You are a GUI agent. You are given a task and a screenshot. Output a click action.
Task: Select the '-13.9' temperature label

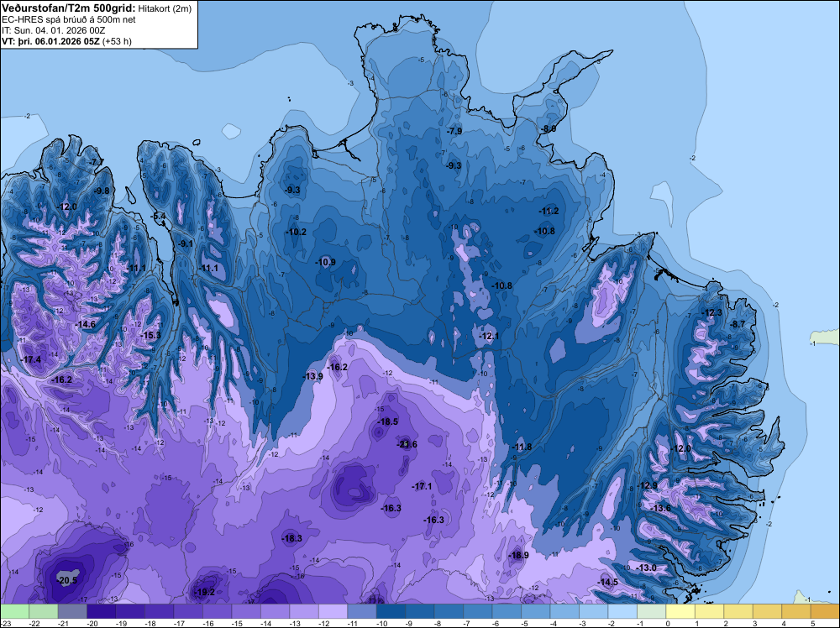click(312, 376)
